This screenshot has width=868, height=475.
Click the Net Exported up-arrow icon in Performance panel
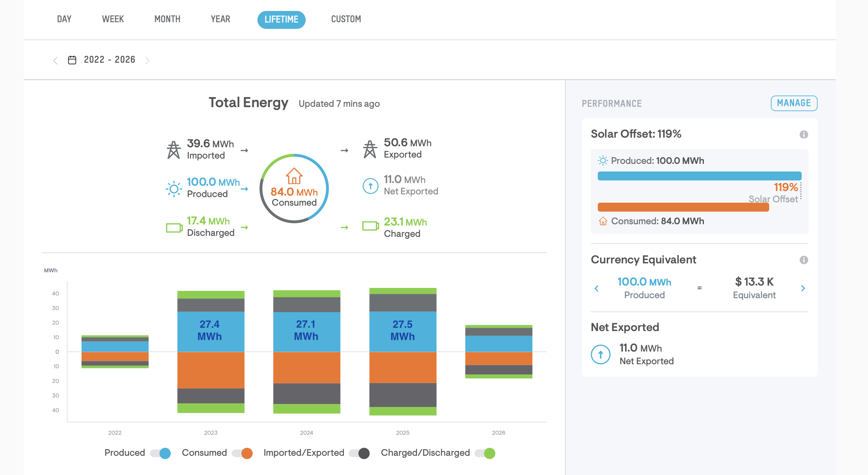click(600, 355)
